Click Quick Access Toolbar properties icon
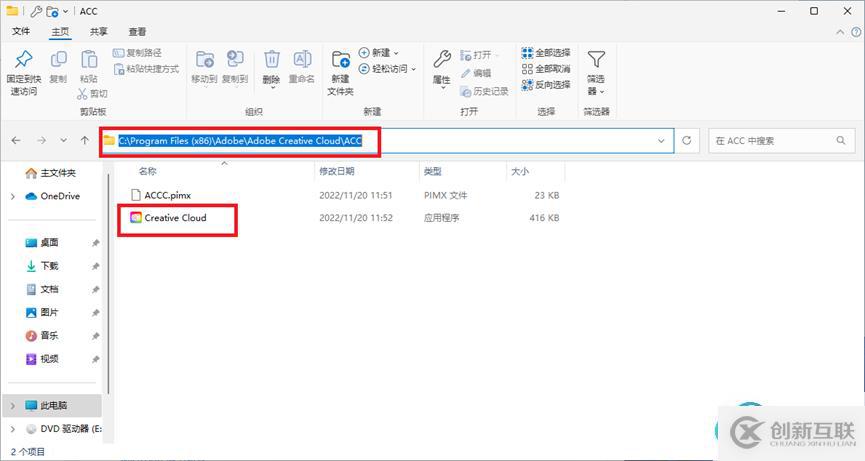 click(36, 11)
